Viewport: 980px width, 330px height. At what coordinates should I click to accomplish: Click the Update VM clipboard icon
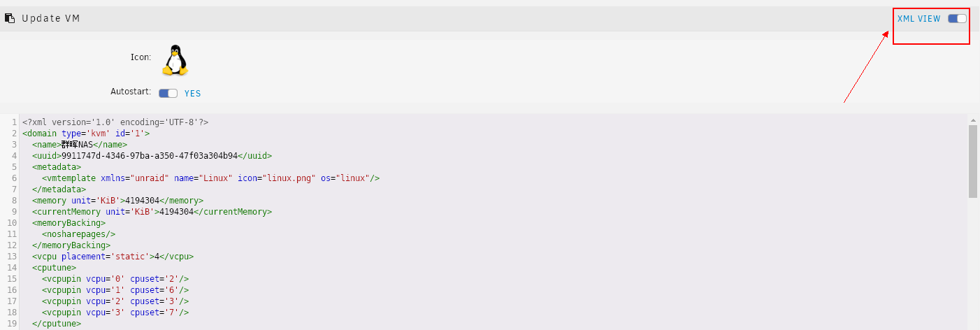10,18
